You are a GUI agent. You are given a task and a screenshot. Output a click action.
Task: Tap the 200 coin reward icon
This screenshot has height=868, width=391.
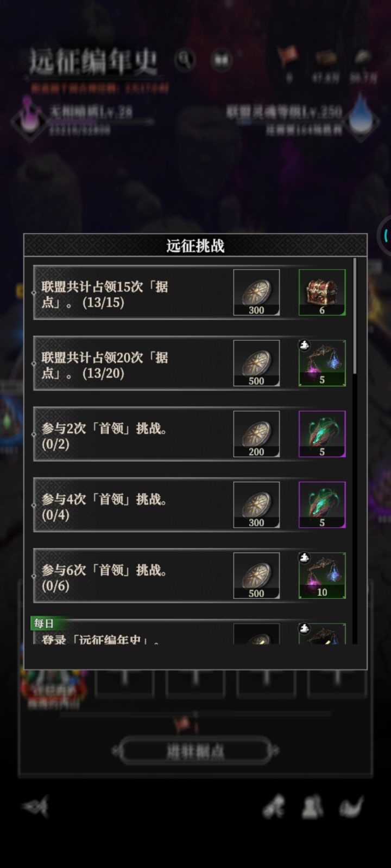coord(256,434)
